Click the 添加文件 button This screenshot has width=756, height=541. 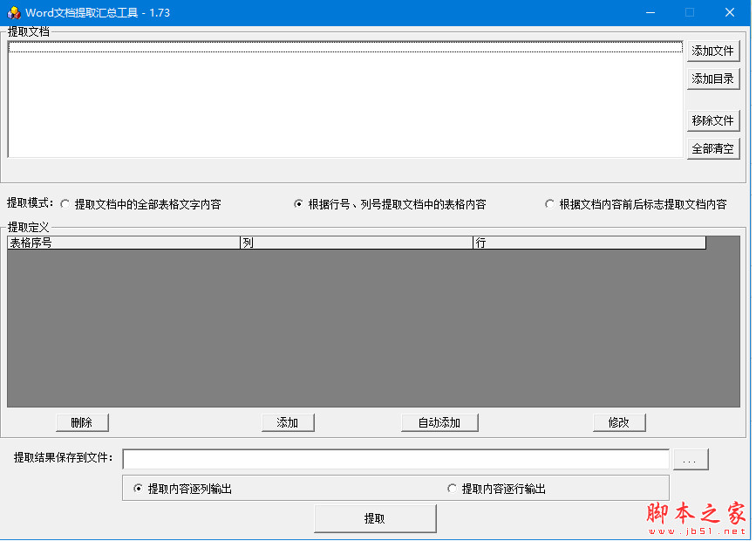[712, 51]
